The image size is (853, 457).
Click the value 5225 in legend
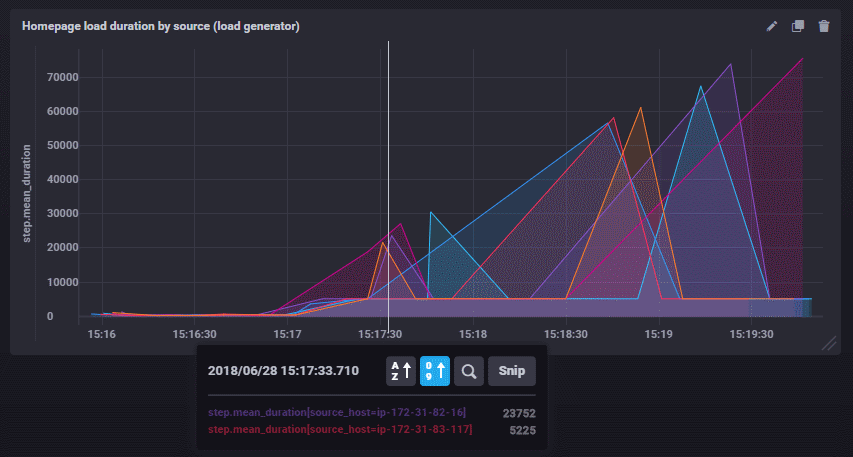[x=522, y=430]
